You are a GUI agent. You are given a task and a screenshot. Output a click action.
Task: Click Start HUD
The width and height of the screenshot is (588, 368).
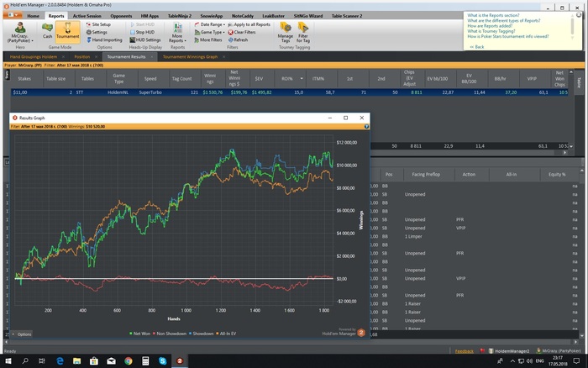click(x=142, y=24)
